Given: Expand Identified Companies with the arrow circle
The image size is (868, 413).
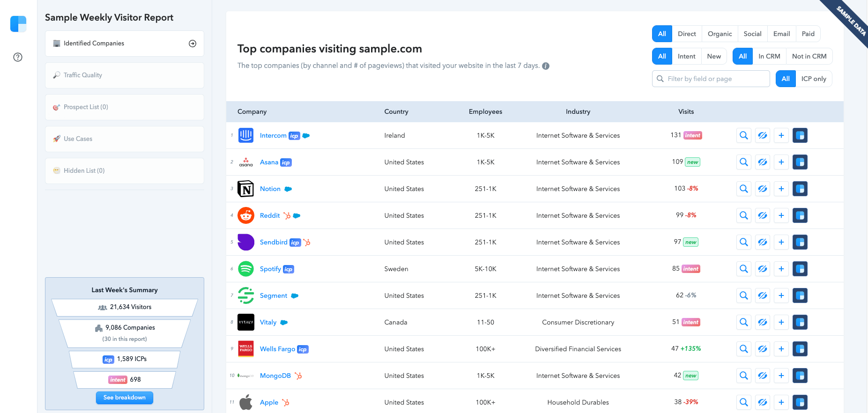Looking at the screenshot, I should (x=193, y=44).
